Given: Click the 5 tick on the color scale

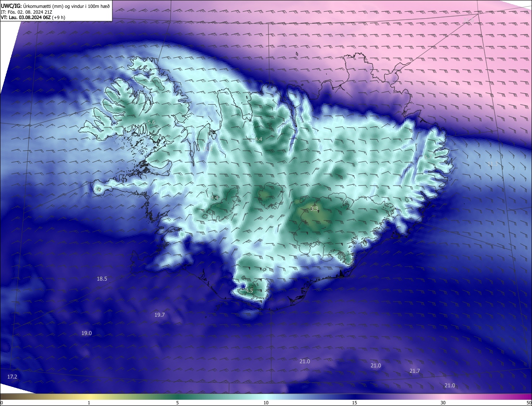Looking at the screenshot, I should pyautogui.click(x=177, y=403).
